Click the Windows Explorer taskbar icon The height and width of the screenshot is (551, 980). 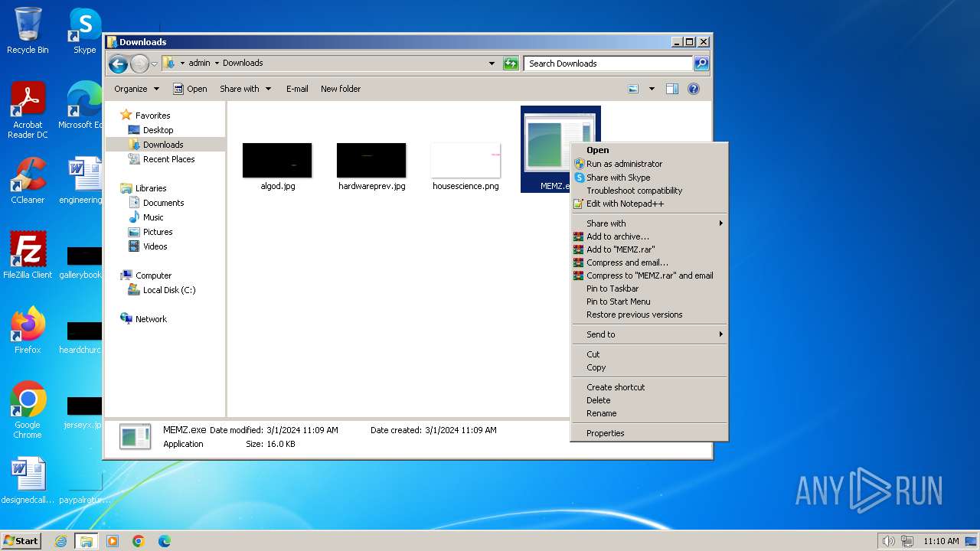coord(87,541)
